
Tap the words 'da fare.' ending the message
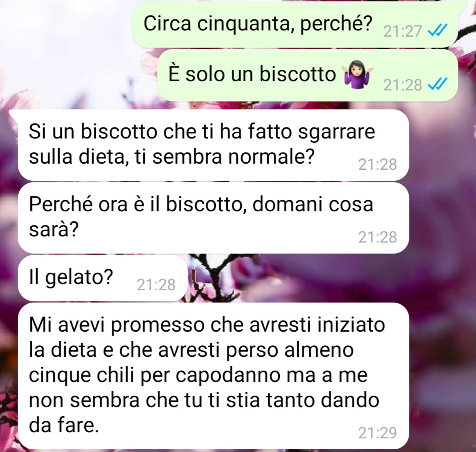pyautogui.click(x=64, y=425)
